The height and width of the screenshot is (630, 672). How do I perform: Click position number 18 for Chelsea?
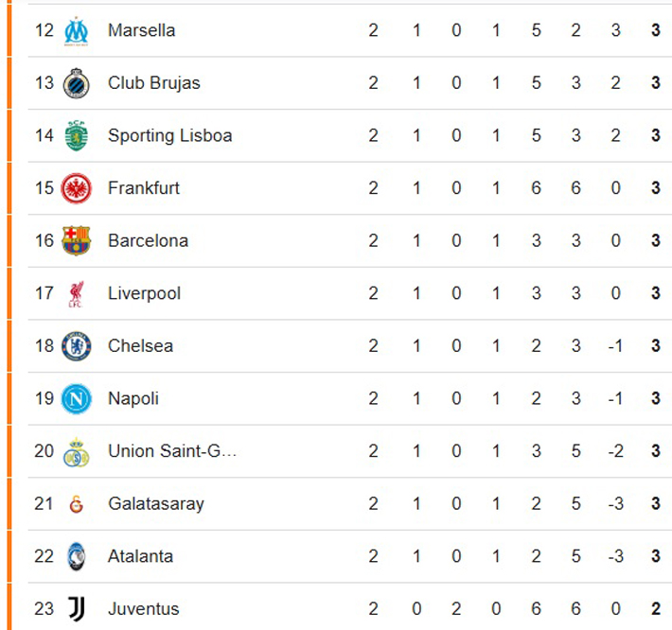(44, 346)
